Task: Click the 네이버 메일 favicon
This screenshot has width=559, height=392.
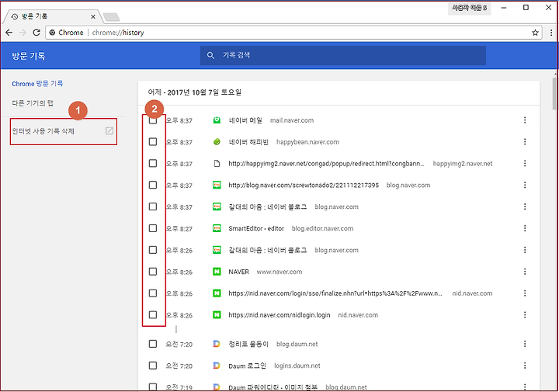Action: coord(217,120)
